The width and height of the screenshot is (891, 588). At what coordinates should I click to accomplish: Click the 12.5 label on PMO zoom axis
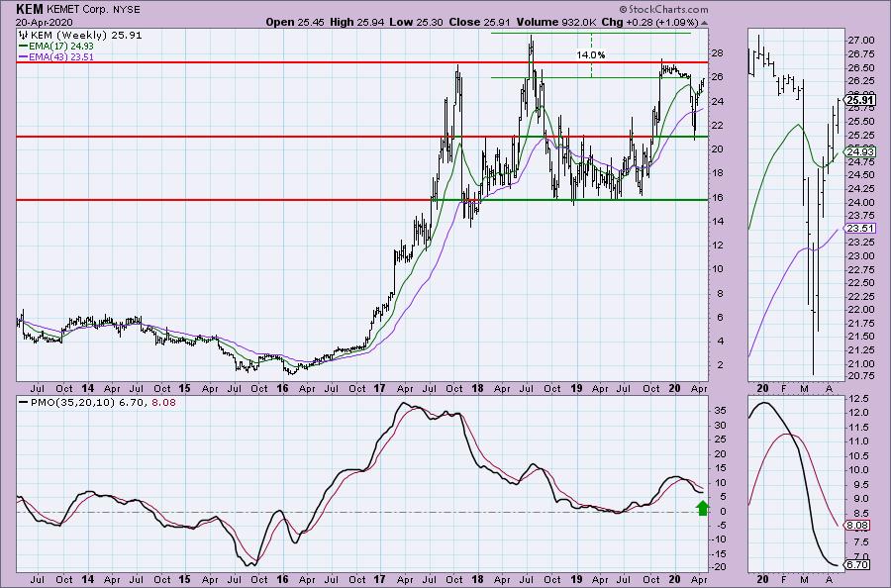pos(858,399)
